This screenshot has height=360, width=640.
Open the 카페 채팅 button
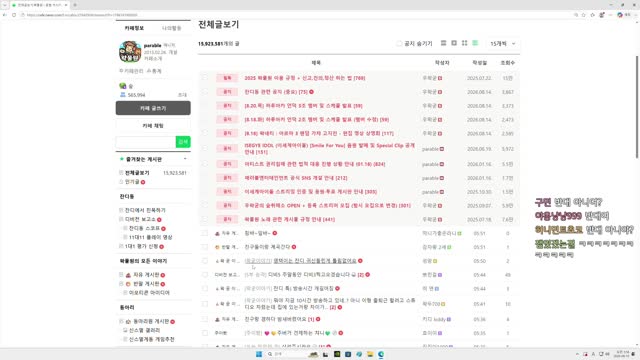coord(153,126)
